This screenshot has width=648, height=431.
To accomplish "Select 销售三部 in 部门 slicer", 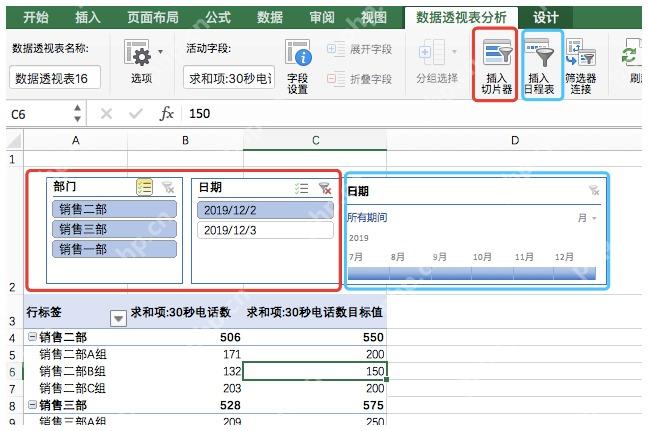I will 114,229.
